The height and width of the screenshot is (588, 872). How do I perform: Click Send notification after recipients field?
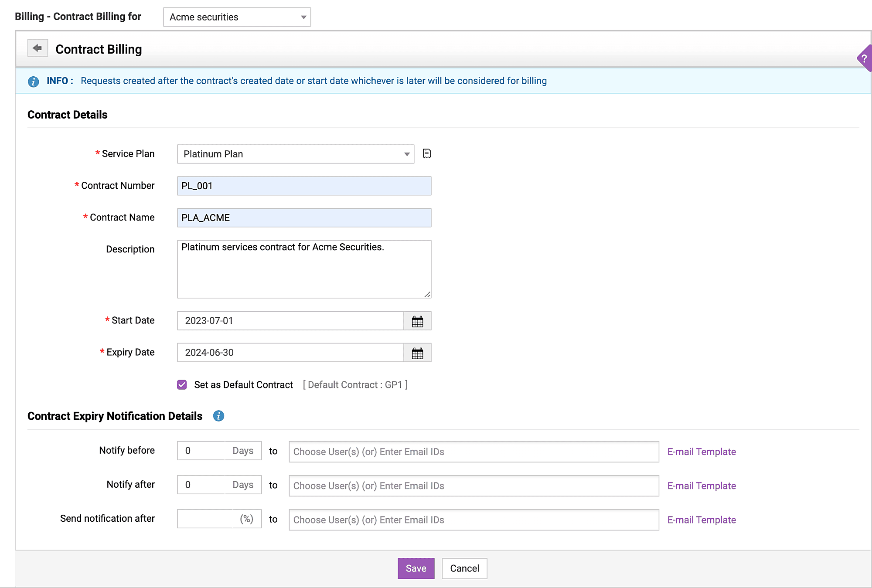pos(474,520)
